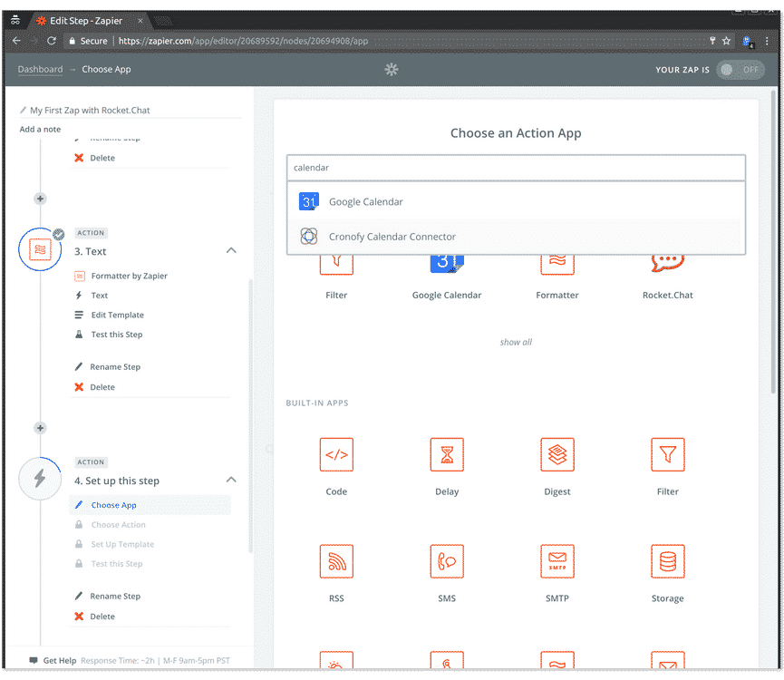784x680 pixels.
Task: Click the step 3 Formatter circle icon
Action: [40, 249]
